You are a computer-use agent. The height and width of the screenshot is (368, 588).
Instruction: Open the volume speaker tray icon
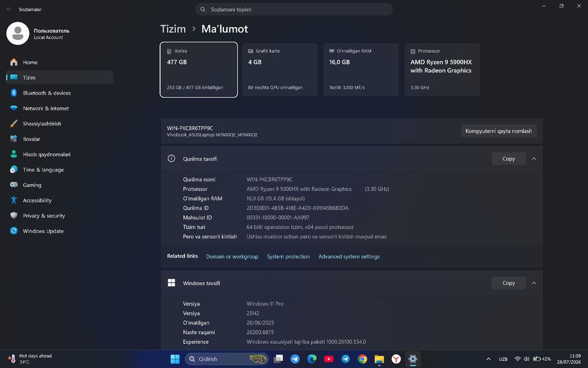tap(526, 359)
